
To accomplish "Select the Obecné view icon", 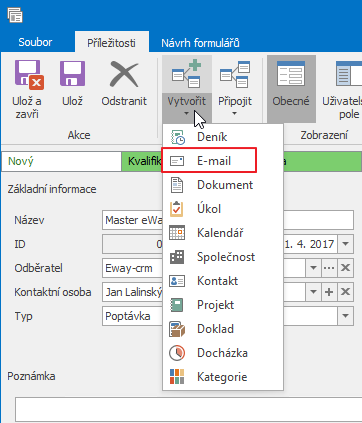I will 291,74.
